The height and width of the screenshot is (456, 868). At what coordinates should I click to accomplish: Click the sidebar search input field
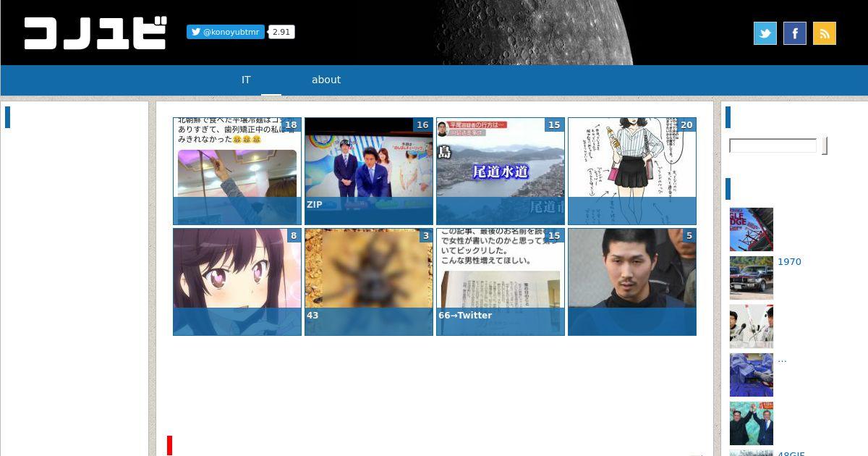coord(773,145)
